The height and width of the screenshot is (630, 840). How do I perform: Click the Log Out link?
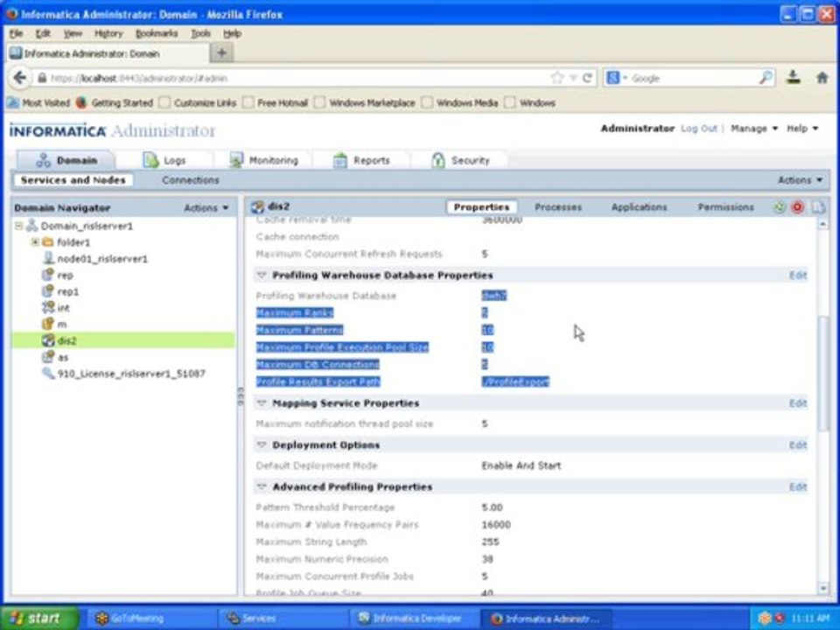point(698,129)
